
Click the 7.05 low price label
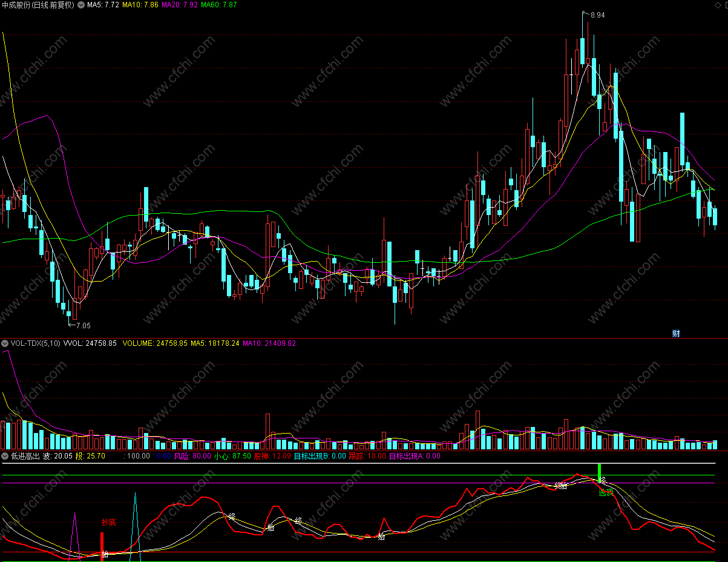(x=83, y=325)
